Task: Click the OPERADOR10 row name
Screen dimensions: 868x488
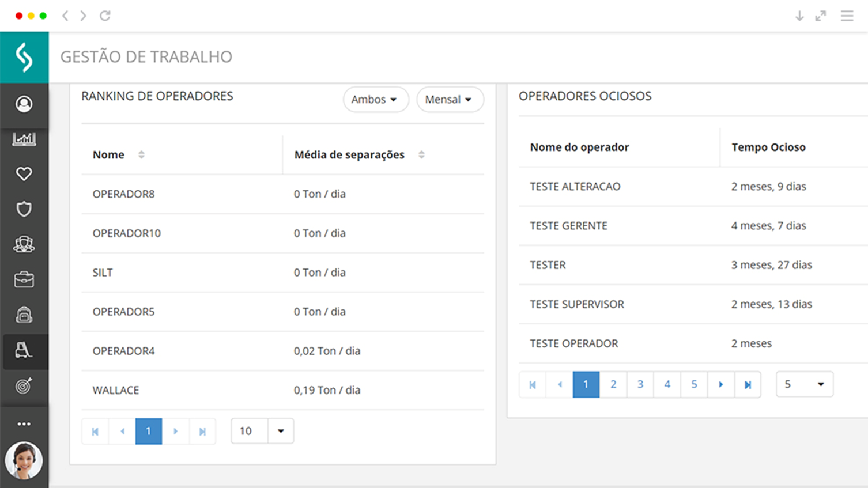Action: pyautogui.click(x=126, y=233)
